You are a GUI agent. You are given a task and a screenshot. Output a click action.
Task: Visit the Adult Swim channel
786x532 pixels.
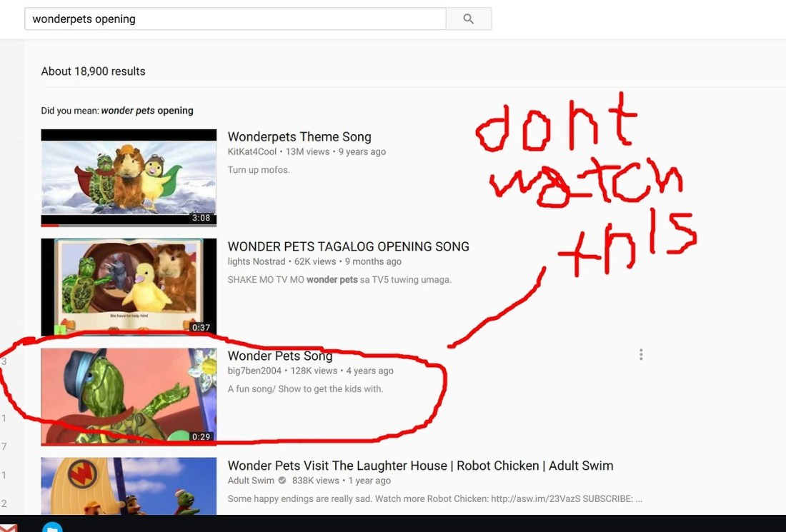tap(251, 481)
